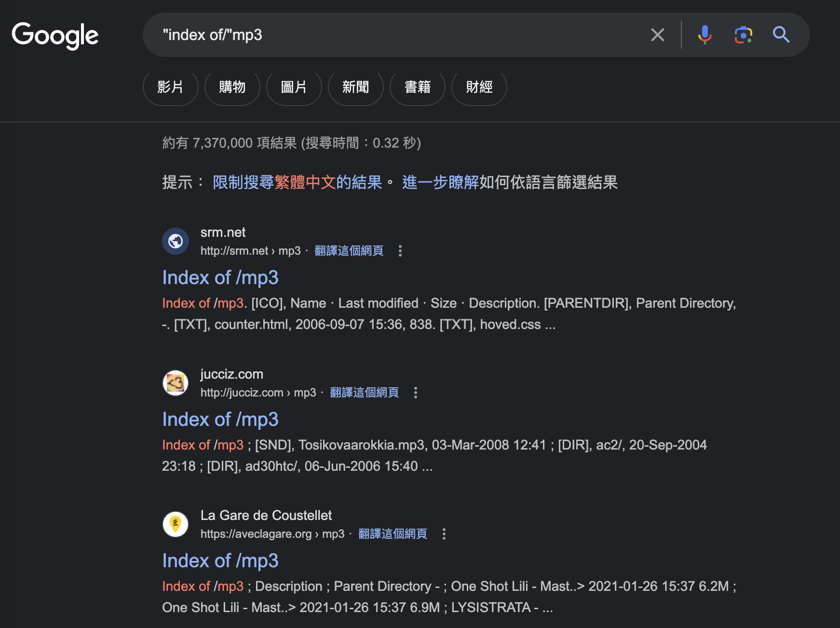Click the magnifying glass to search
The height and width of the screenshot is (628, 840).
point(781,34)
